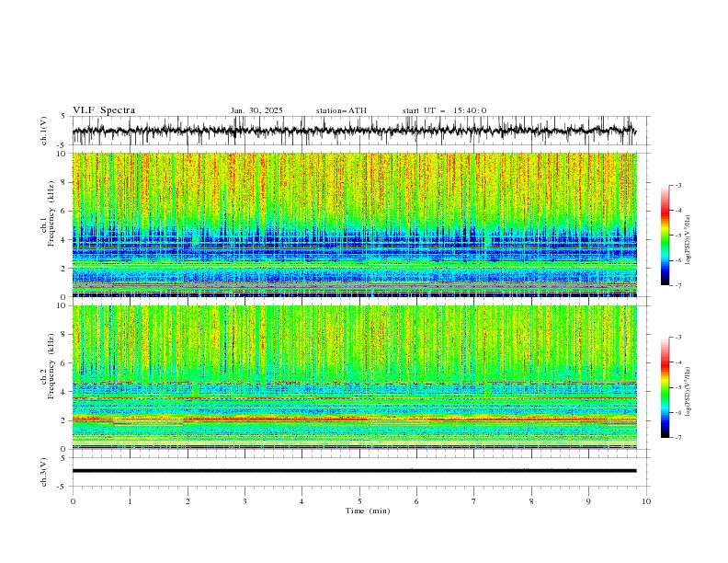728x563 pixels.
Task: Select the ch.2 colorbar "log(PSD)(V²/Hz)" label
Action: [x=688, y=391]
